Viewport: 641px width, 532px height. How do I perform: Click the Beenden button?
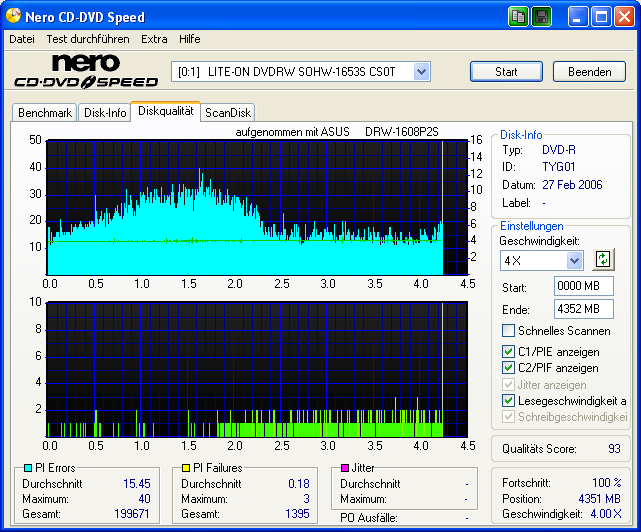[589, 72]
